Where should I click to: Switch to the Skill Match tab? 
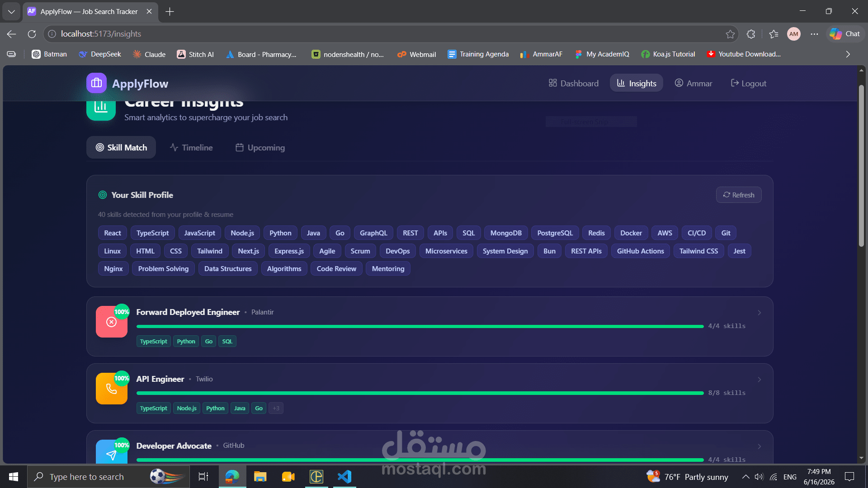click(x=121, y=147)
